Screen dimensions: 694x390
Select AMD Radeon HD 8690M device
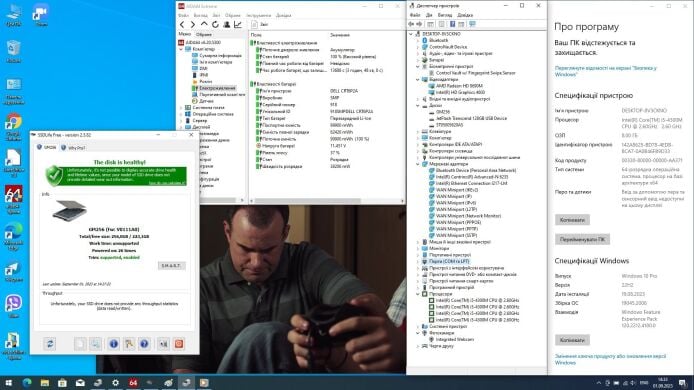pyautogui.click(x=459, y=86)
